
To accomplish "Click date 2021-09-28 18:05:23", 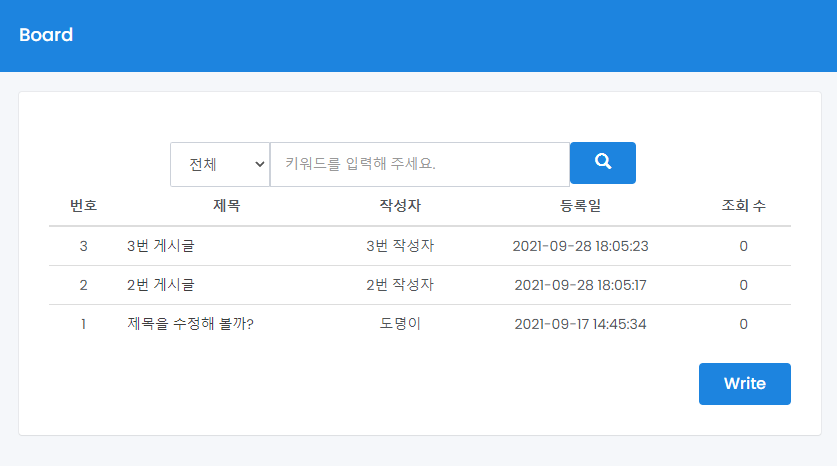I will tap(580, 246).
